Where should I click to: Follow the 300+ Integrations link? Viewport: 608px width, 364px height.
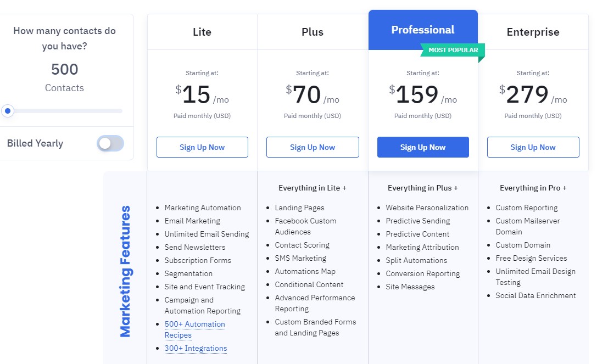196,348
